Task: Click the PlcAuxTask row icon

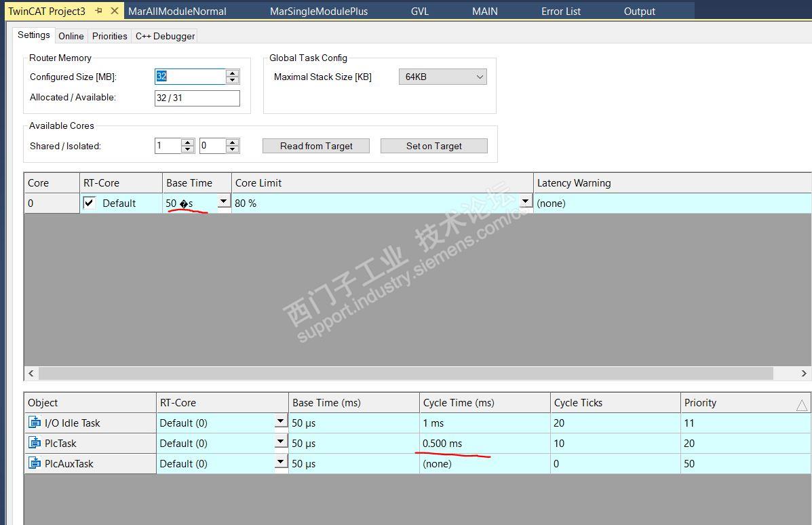Action: [34, 463]
